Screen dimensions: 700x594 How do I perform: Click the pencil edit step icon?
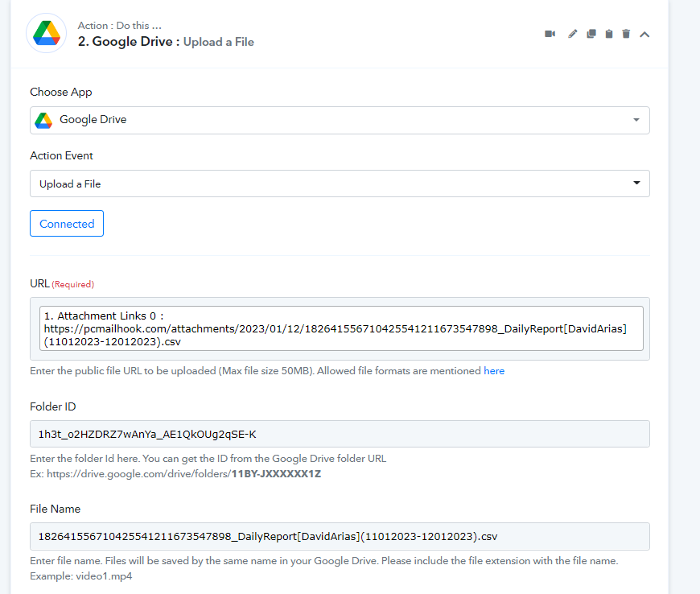[x=572, y=34]
